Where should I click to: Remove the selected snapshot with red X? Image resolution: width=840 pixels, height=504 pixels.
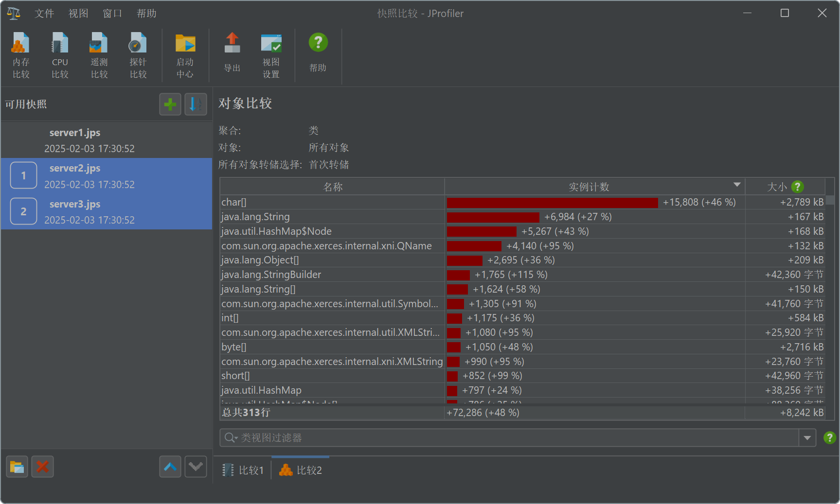(42, 467)
